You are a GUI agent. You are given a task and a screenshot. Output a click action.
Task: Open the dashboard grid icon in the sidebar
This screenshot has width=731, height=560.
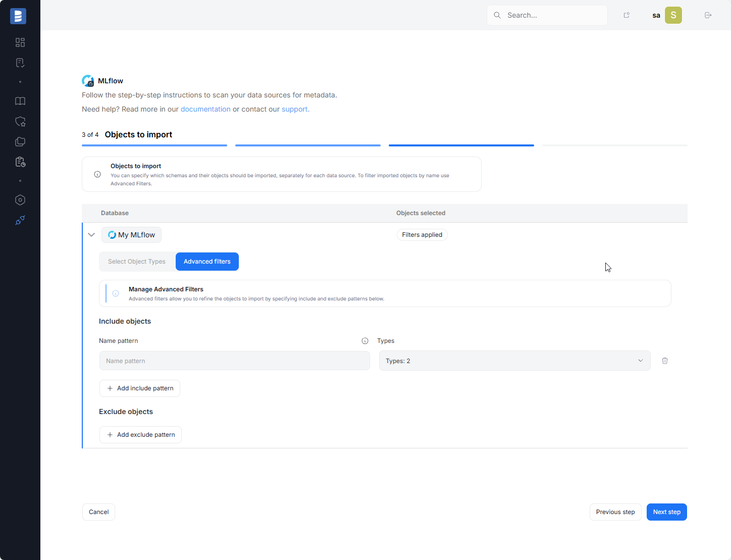20,42
